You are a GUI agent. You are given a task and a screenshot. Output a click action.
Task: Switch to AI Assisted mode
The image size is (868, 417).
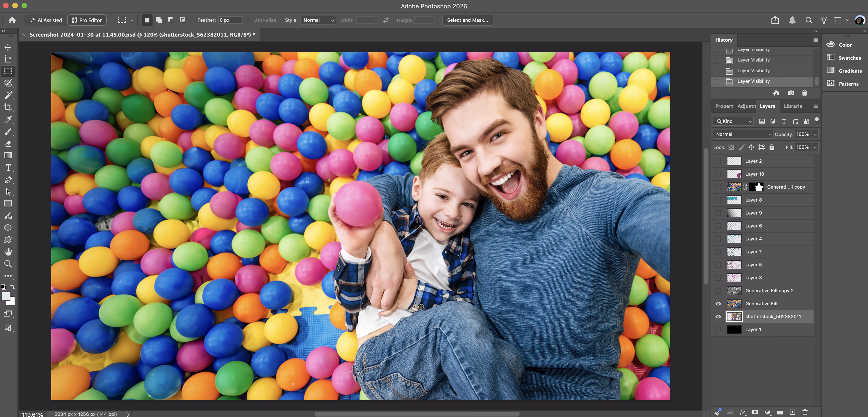click(x=46, y=20)
